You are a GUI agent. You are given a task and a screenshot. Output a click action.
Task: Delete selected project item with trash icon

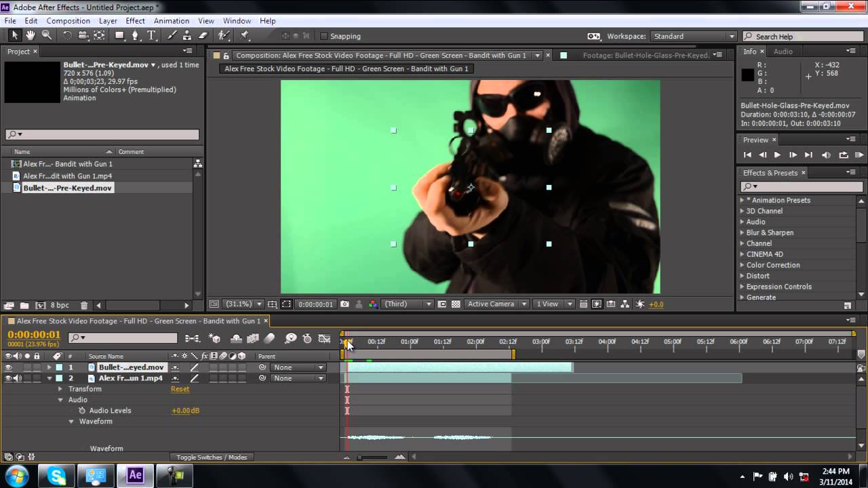tap(84, 306)
